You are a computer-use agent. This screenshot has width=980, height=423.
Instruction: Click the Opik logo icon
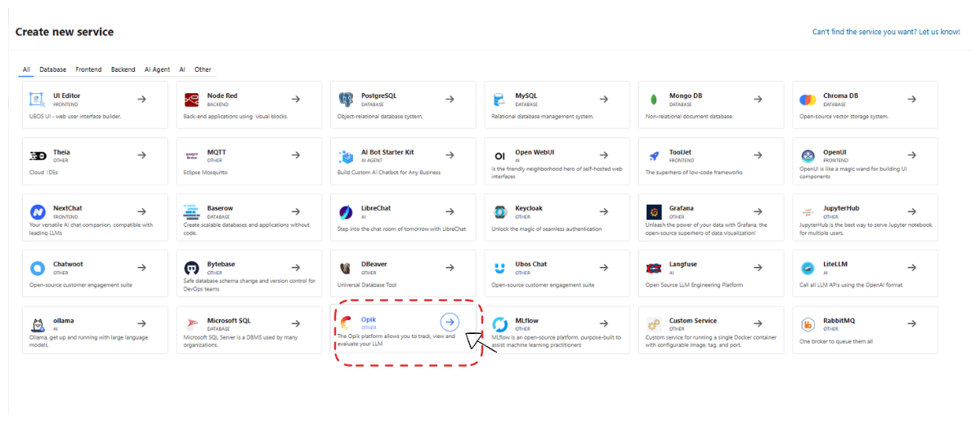(x=346, y=323)
